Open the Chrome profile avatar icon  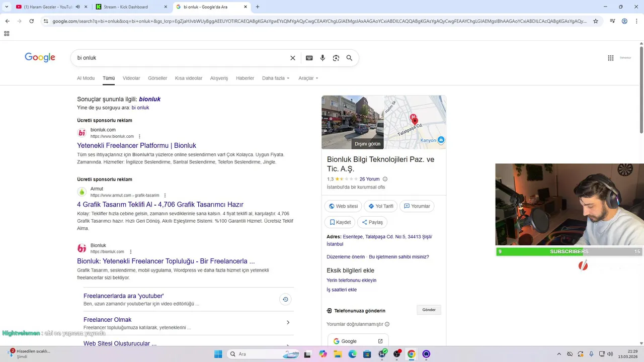pyautogui.click(x=624, y=21)
